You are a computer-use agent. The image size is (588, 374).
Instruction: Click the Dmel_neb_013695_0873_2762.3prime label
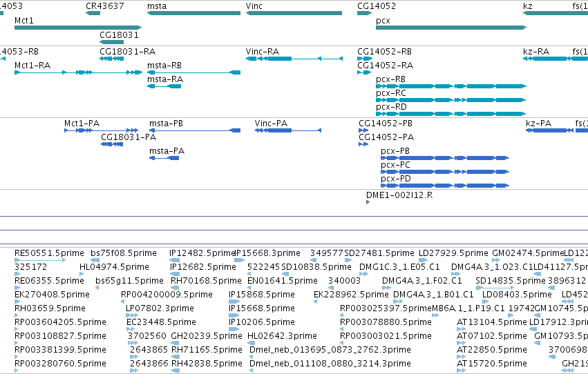tap(330, 350)
